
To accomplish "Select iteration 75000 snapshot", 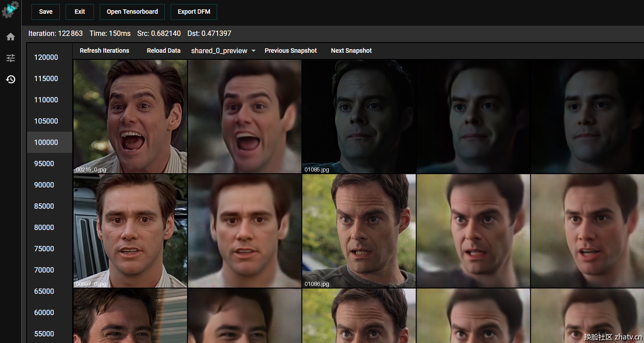I will click(x=49, y=249).
